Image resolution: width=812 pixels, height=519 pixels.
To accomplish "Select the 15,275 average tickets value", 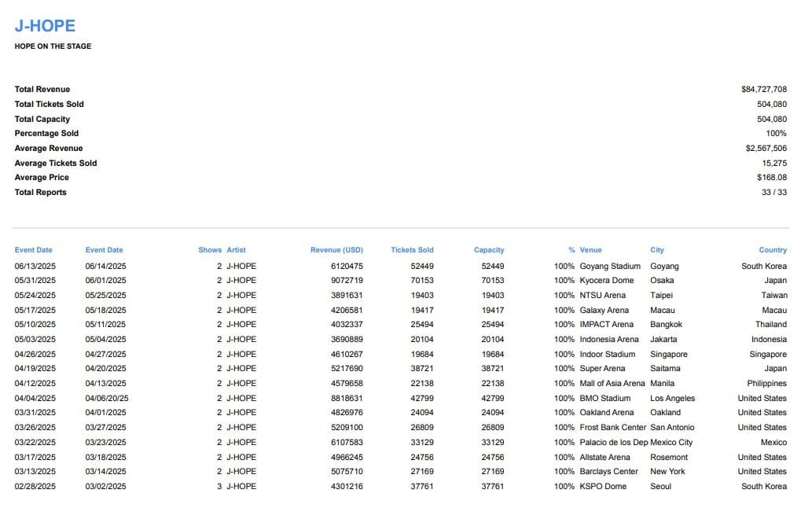I will 774,163.
